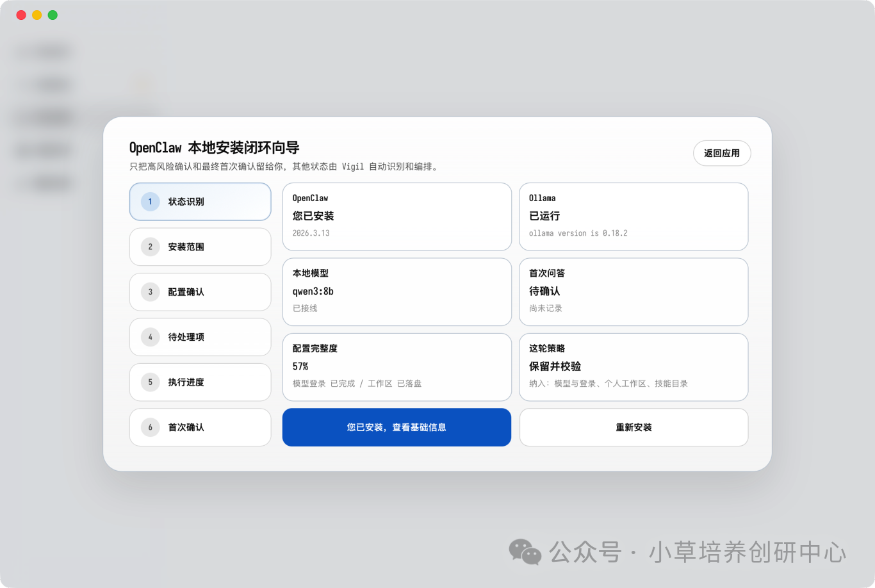Click the 返回应用 button
This screenshot has width=875, height=588.
(722, 153)
